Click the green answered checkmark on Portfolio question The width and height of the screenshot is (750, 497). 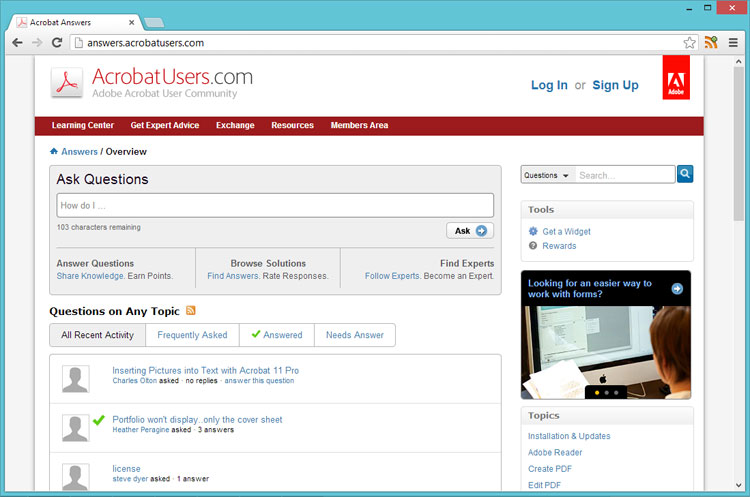pyautogui.click(x=99, y=420)
